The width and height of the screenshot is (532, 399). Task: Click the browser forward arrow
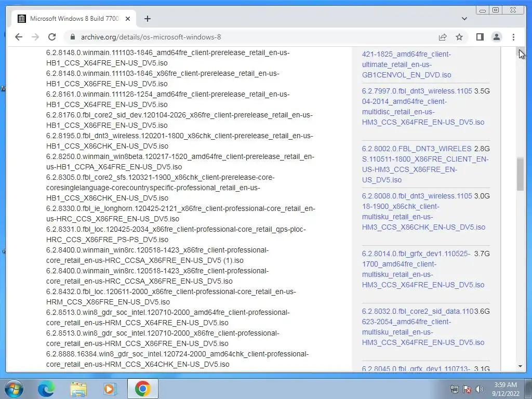pyautogui.click(x=35, y=37)
